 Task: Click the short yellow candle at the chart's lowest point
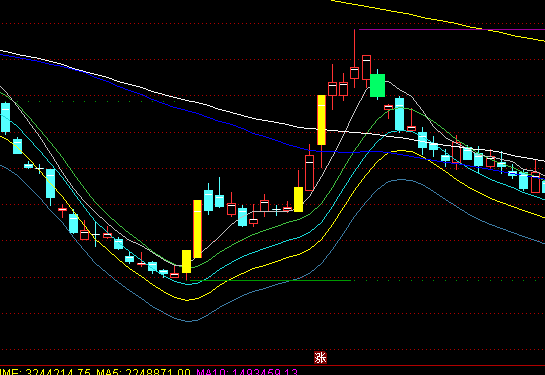pyautogui.click(x=187, y=261)
